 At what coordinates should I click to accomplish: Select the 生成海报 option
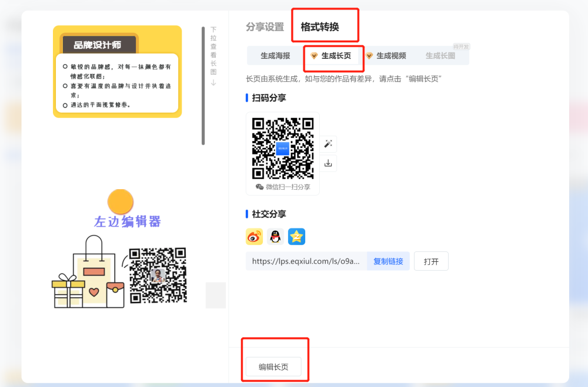275,56
